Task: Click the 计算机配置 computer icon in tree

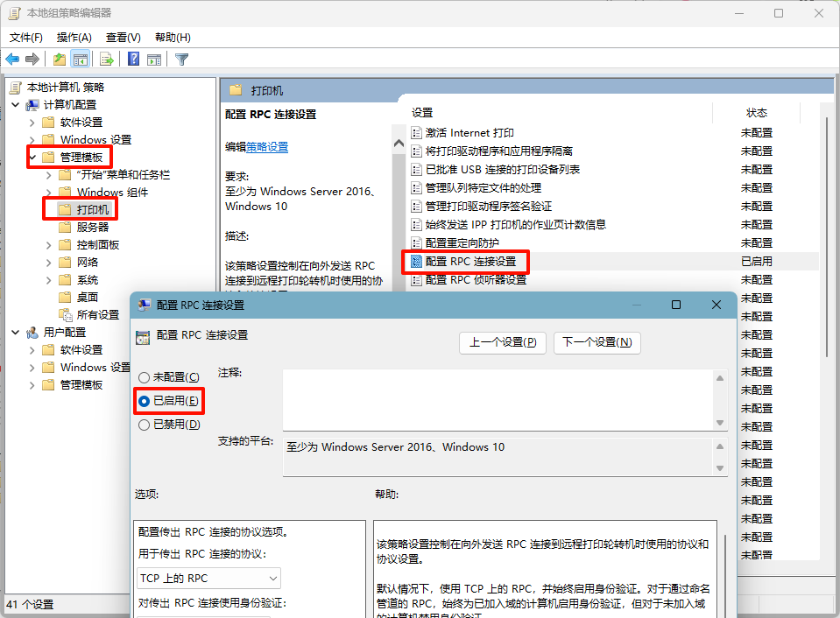Action: coord(32,105)
